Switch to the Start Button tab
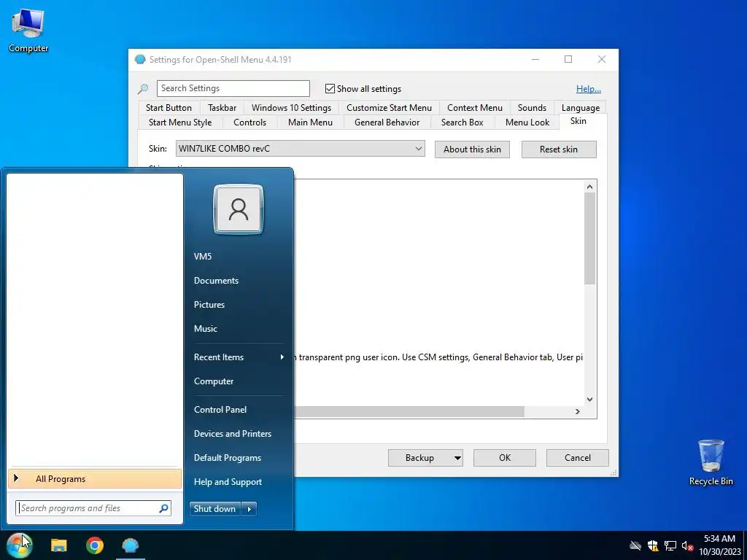The width and height of the screenshot is (747, 560). point(169,108)
